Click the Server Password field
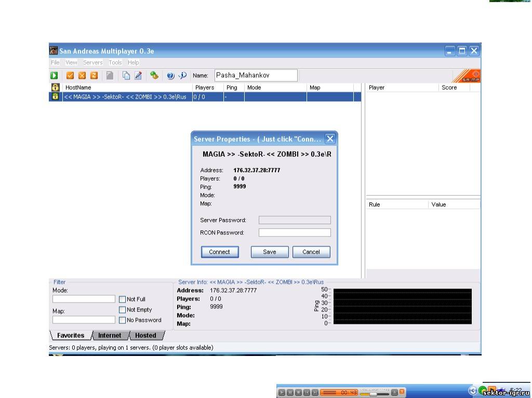 pyautogui.click(x=295, y=220)
